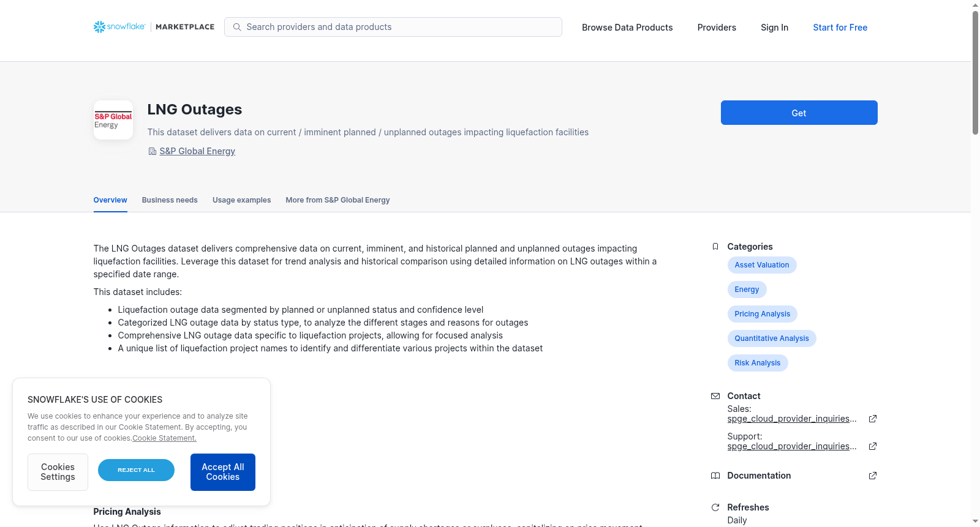Open the Providers page
The width and height of the screenshot is (980, 527).
point(717,28)
